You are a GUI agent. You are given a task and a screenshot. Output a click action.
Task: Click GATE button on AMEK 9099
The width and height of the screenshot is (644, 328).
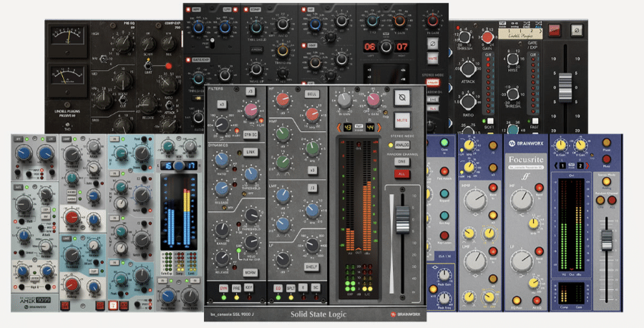point(19,187)
